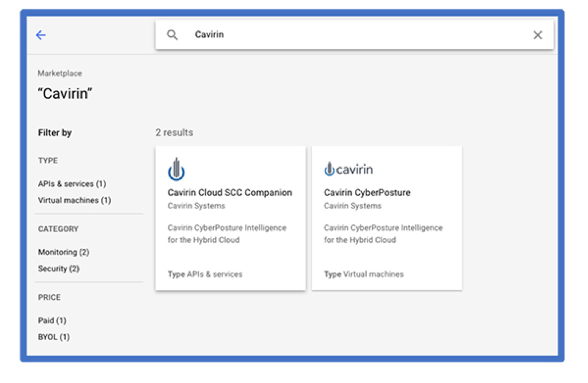Image resolution: width=588 pixels, height=383 pixels.
Task: Click the PRICE filter section label
Action: (x=49, y=297)
